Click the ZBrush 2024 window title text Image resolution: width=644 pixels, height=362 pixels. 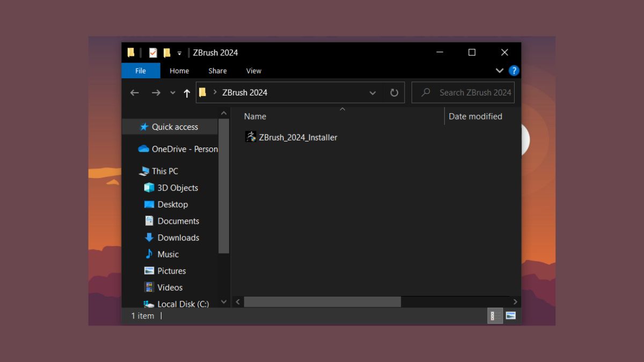coord(216,53)
